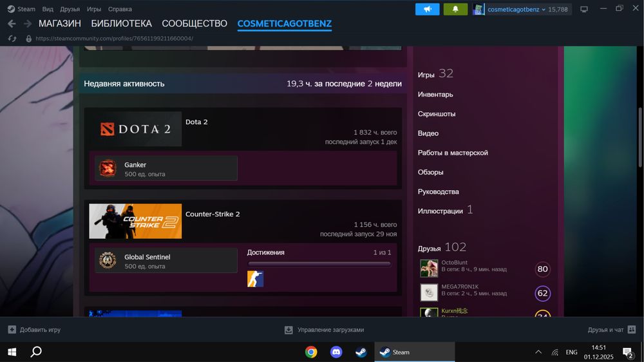Open Руководства in profile sidebar
The height and width of the screenshot is (362, 644).
(438, 192)
